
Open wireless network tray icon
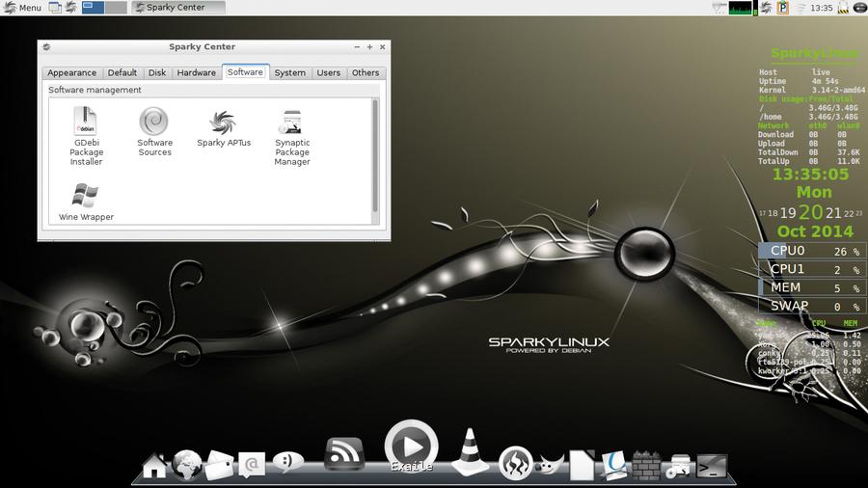(x=801, y=8)
